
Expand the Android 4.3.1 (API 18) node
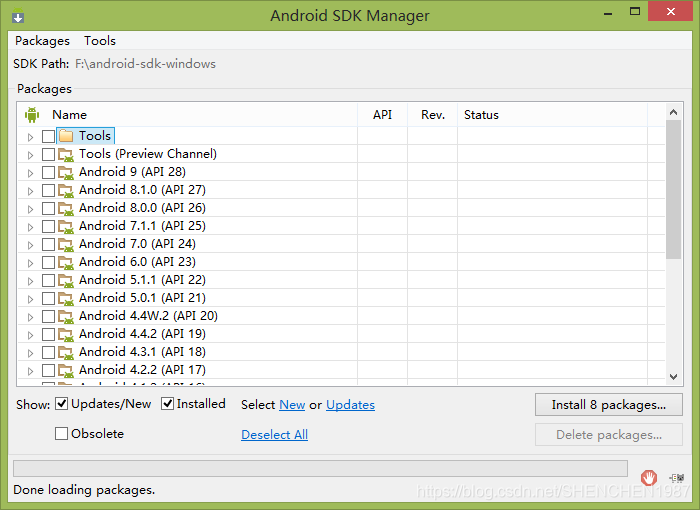point(30,353)
